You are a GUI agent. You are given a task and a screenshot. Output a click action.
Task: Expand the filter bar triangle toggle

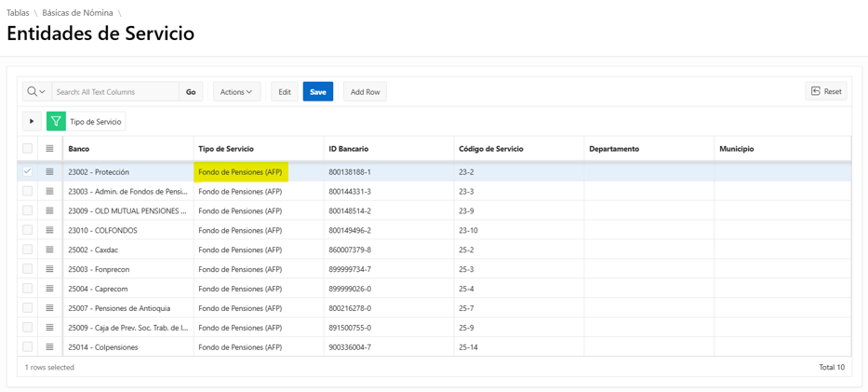click(x=32, y=121)
